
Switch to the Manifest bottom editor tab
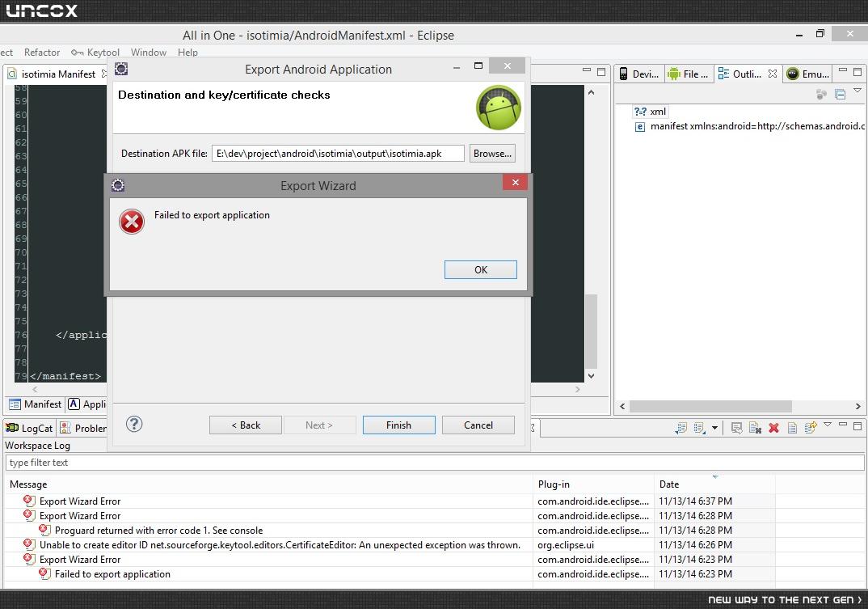click(x=36, y=404)
